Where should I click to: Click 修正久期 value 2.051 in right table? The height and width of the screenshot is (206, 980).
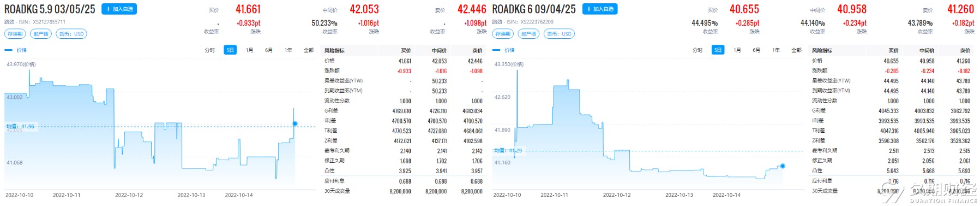click(x=893, y=161)
